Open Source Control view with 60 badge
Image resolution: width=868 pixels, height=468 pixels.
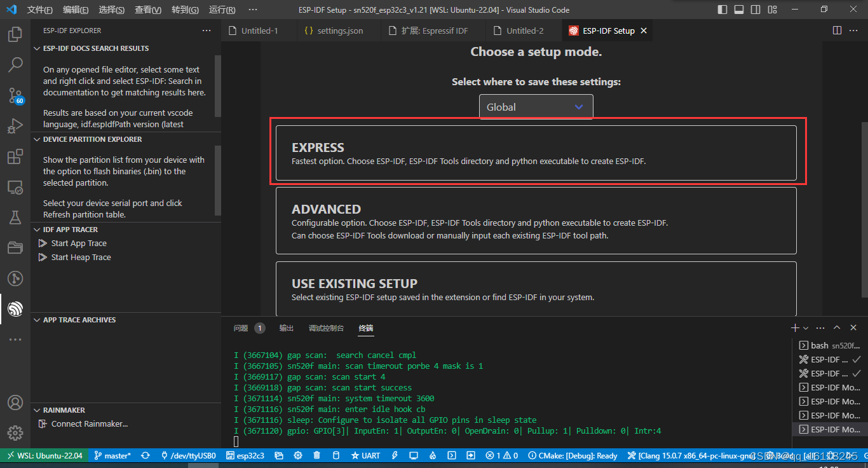(15, 95)
